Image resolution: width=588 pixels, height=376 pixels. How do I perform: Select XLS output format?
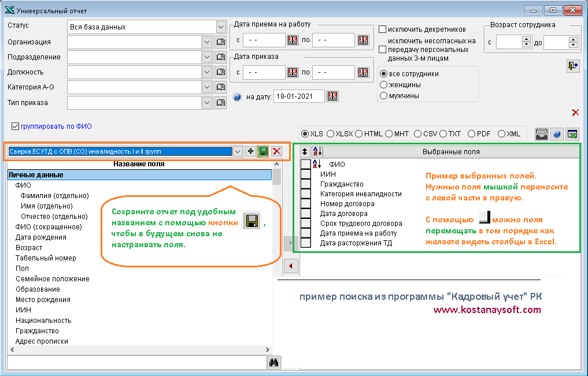point(305,133)
